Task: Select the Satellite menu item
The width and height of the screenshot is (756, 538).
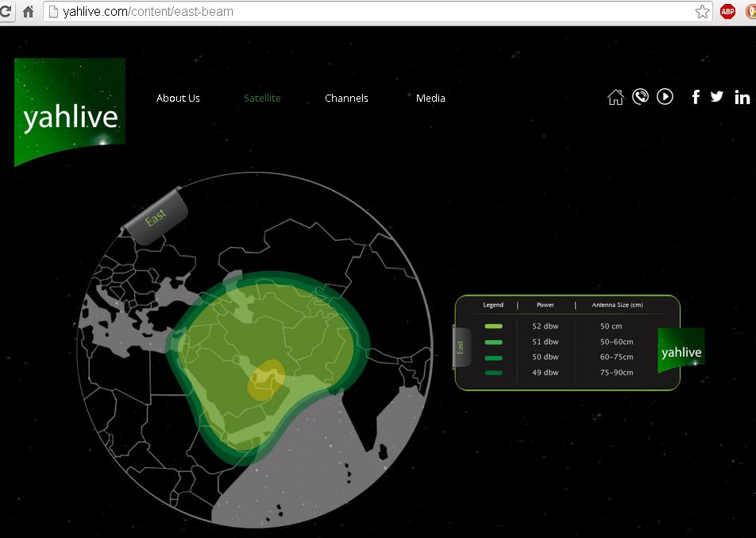Action: (x=262, y=99)
